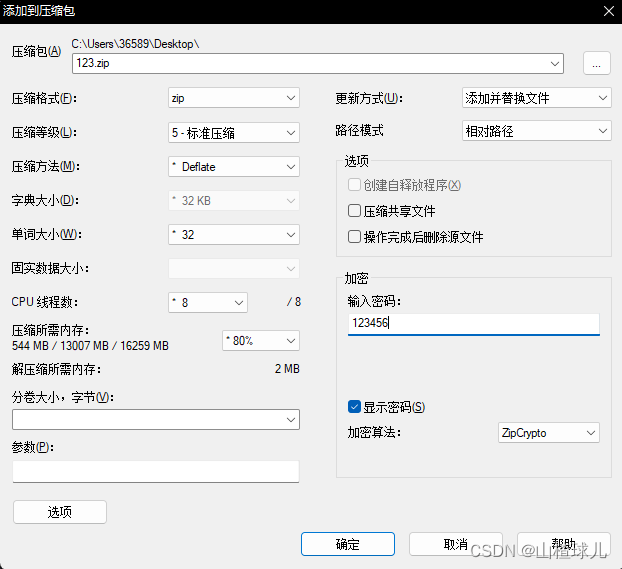Image resolution: width=622 pixels, height=569 pixels.
Task: Open the 加密算法 ZipCrypto dropdown
Action: click(549, 433)
